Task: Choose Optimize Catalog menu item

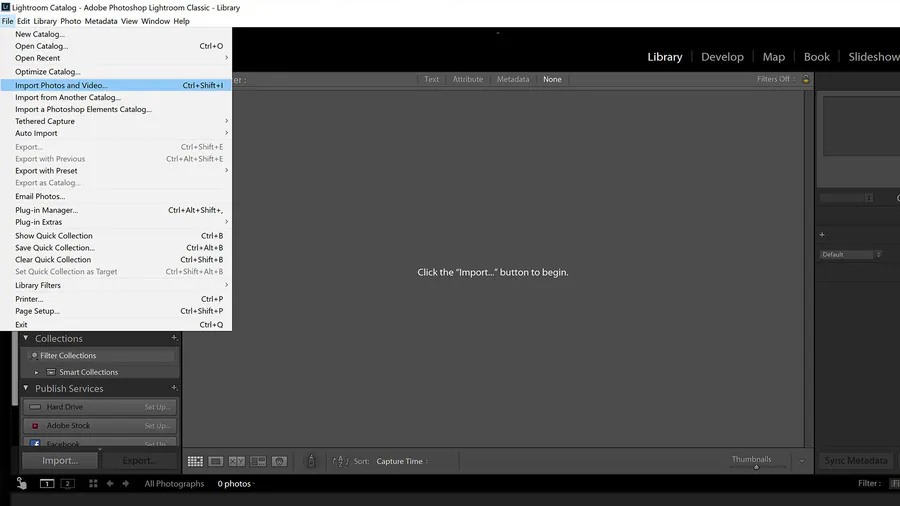Action: (116, 72)
